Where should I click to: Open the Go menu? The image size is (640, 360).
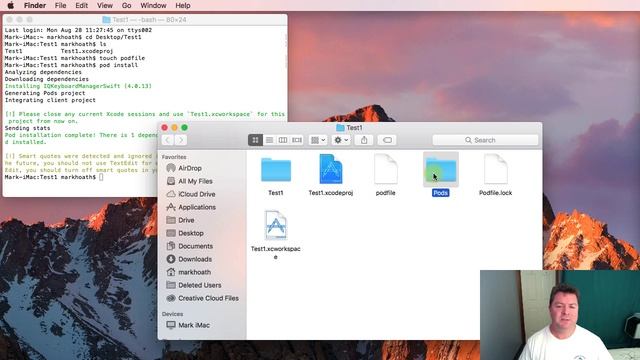pos(127,5)
